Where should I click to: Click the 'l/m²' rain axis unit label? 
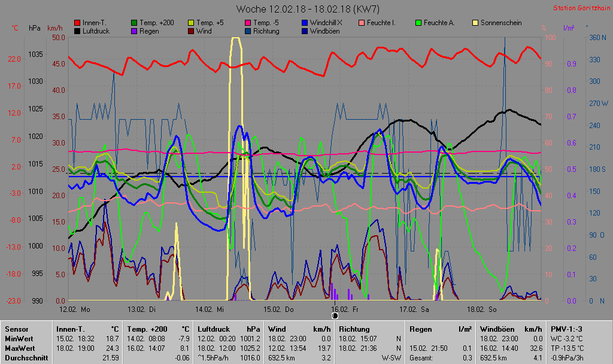tap(569, 28)
